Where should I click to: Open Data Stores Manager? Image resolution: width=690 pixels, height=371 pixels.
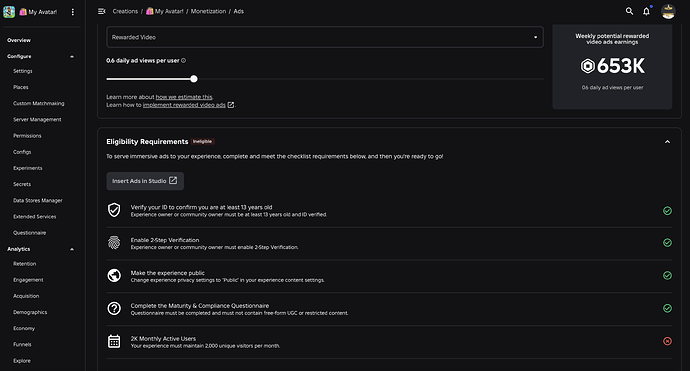38,200
